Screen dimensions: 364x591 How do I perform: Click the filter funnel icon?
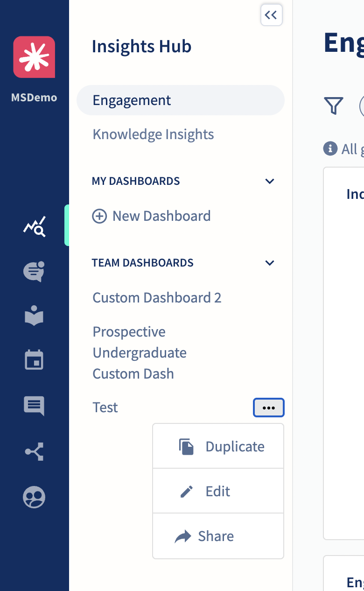click(x=334, y=106)
